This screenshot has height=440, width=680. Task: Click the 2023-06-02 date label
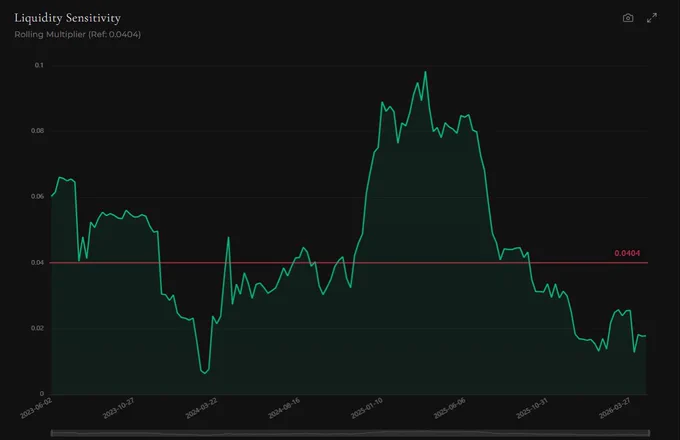tap(36, 408)
